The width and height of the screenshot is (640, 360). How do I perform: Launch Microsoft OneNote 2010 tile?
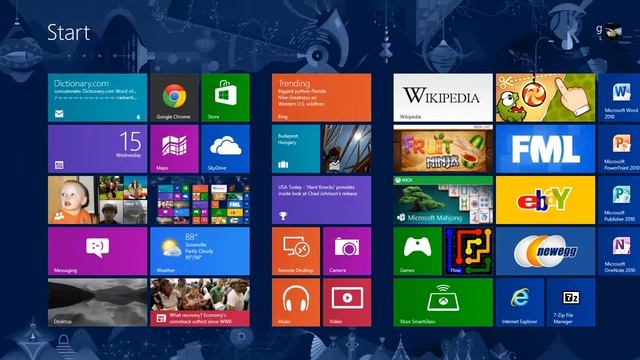pyautogui.click(x=619, y=251)
